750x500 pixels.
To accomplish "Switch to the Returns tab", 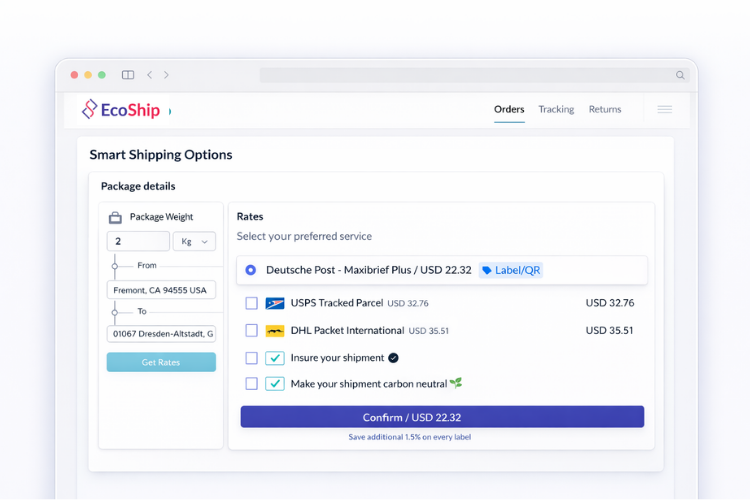I will coord(605,110).
